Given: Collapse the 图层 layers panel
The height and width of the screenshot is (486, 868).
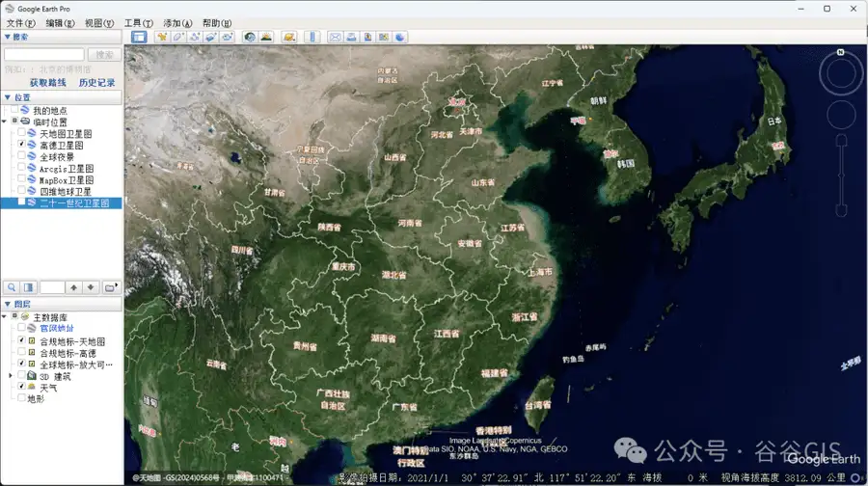Looking at the screenshot, I should (x=7, y=304).
